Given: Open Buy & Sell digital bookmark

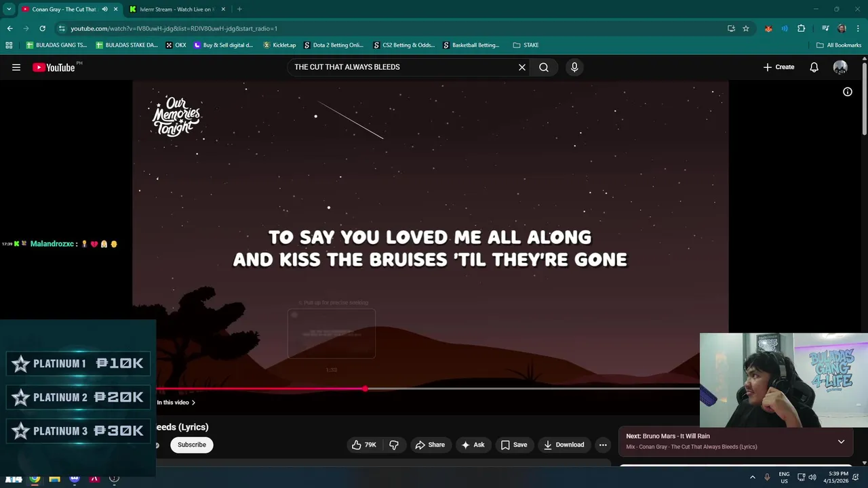Looking at the screenshot, I should [224, 45].
